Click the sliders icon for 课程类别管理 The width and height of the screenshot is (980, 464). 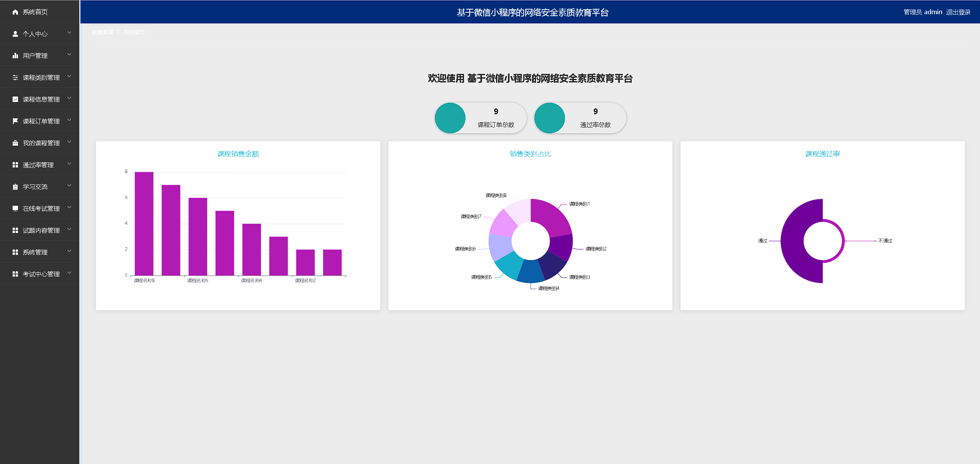[x=15, y=78]
